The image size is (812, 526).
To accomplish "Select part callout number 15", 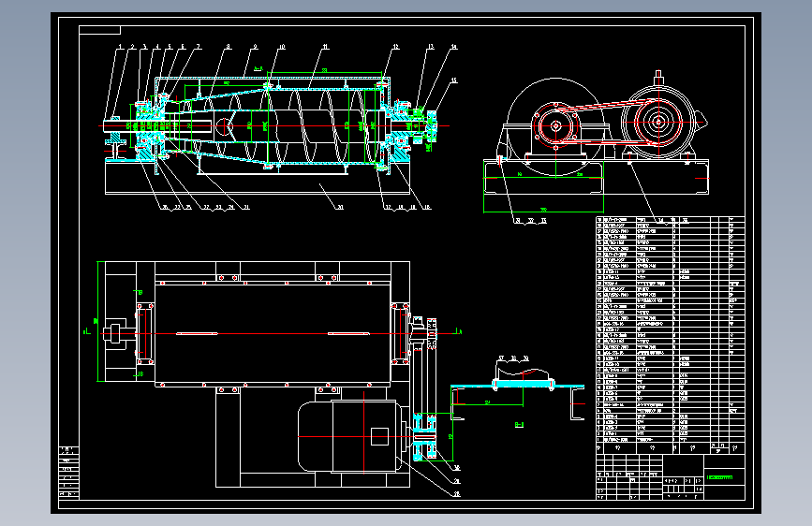I will [x=454, y=80].
